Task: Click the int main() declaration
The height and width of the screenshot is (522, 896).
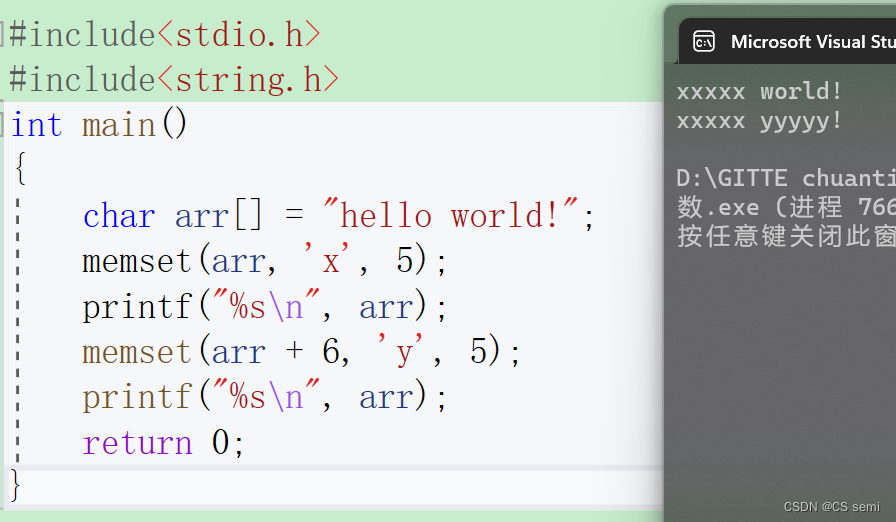Action: pyautogui.click(x=99, y=125)
